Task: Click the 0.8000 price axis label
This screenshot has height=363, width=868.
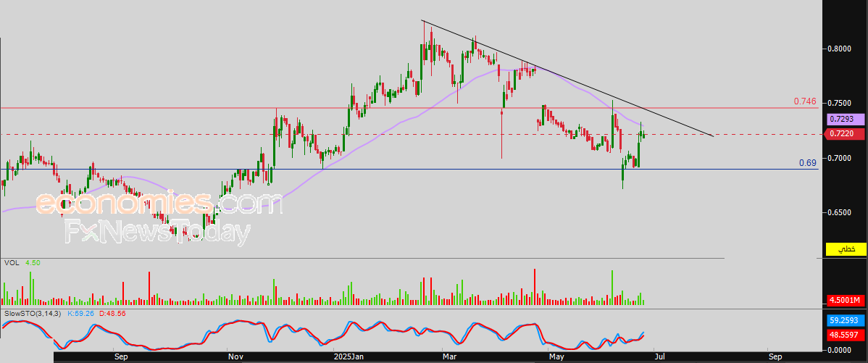Action: click(840, 49)
